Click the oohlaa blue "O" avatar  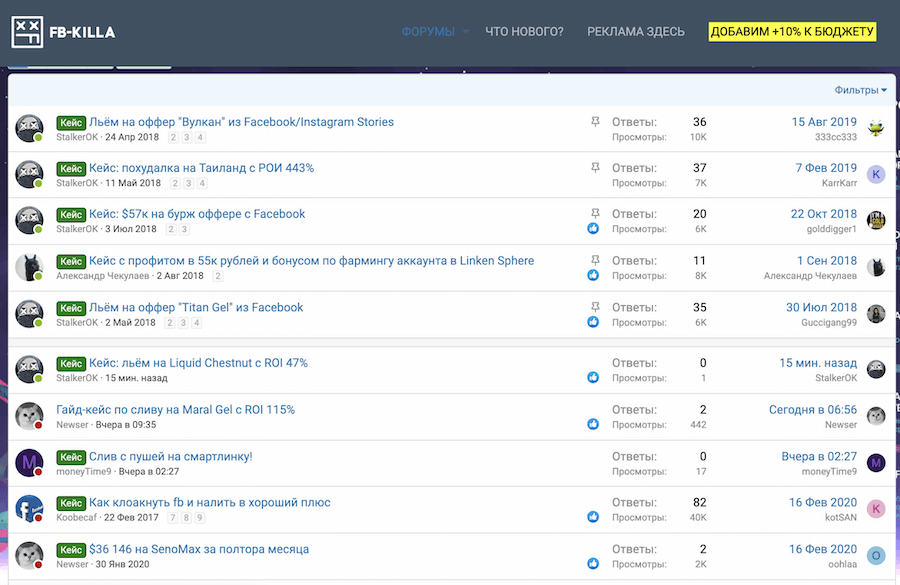(x=876, y=556)
